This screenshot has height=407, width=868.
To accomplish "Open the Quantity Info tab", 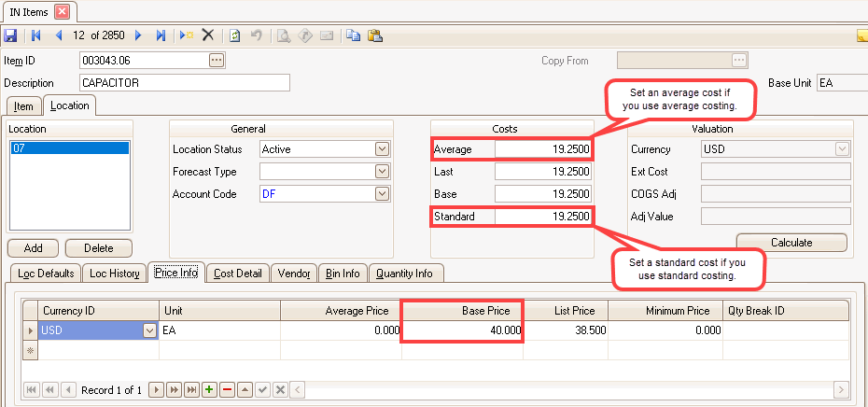I will 404,274.
